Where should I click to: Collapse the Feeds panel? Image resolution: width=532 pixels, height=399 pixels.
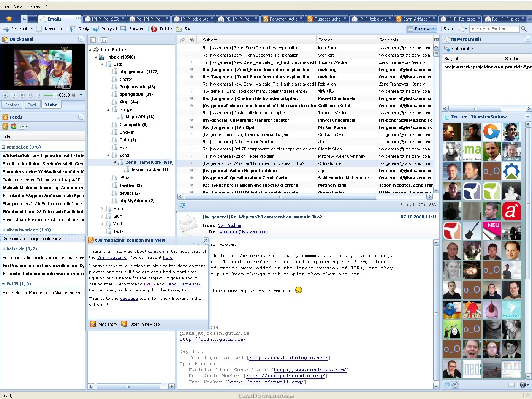(x=81, y=117)
